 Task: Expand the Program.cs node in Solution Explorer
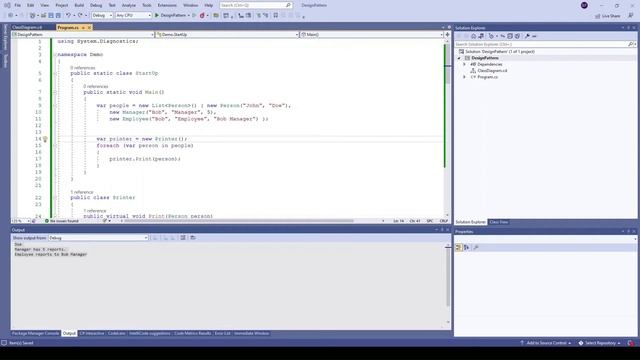point(464,77)
